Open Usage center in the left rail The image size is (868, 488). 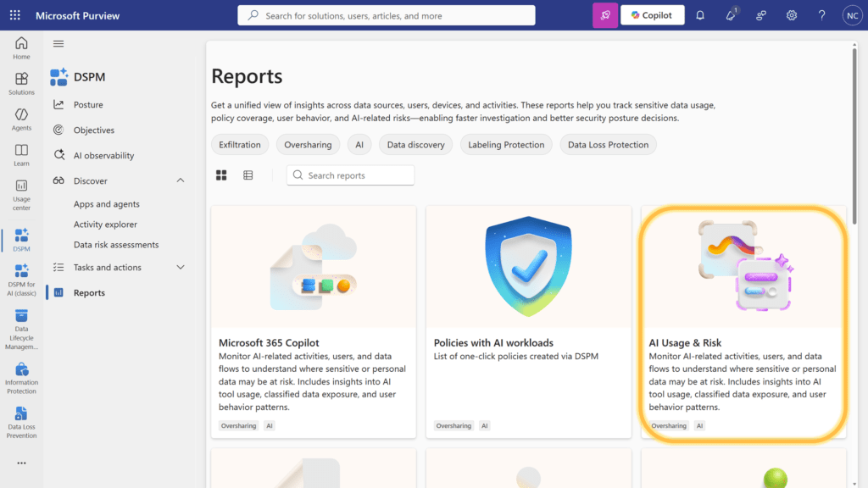(21, 195)
